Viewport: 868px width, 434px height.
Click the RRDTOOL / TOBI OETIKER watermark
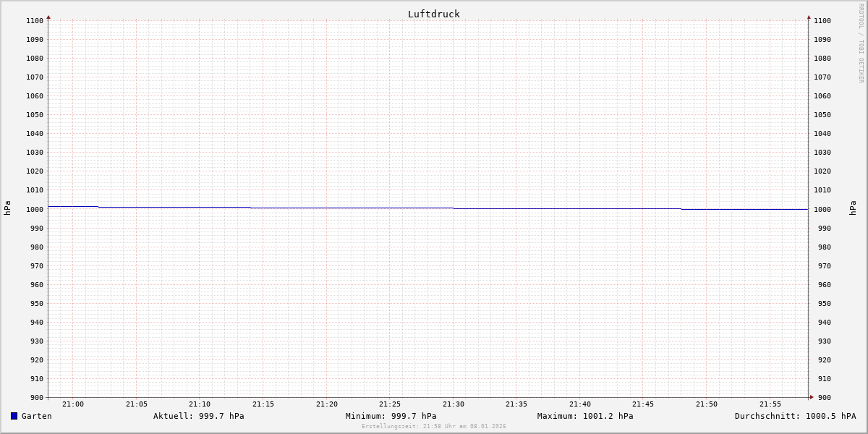861,43
